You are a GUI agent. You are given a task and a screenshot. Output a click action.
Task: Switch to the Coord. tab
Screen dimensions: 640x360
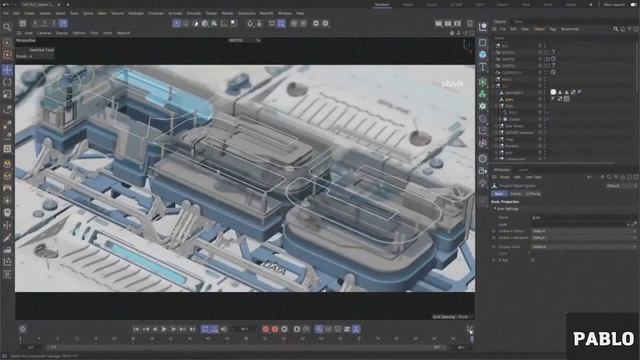coord(516,194)
